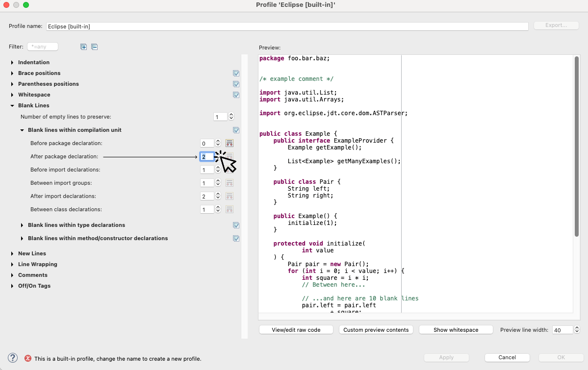Click the red error icon in status
588x370 pixels.
pos(28,358)
